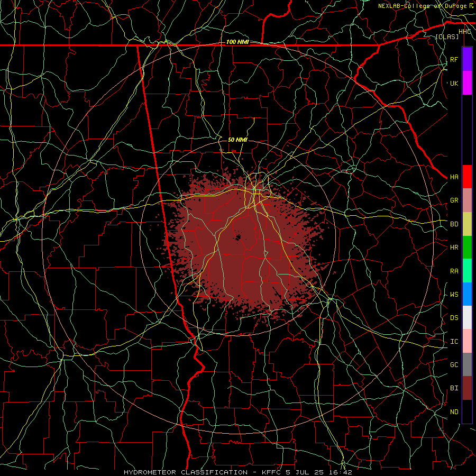Click the 'HA' legend label
The image size is (476, 476).
click(454, 177)
